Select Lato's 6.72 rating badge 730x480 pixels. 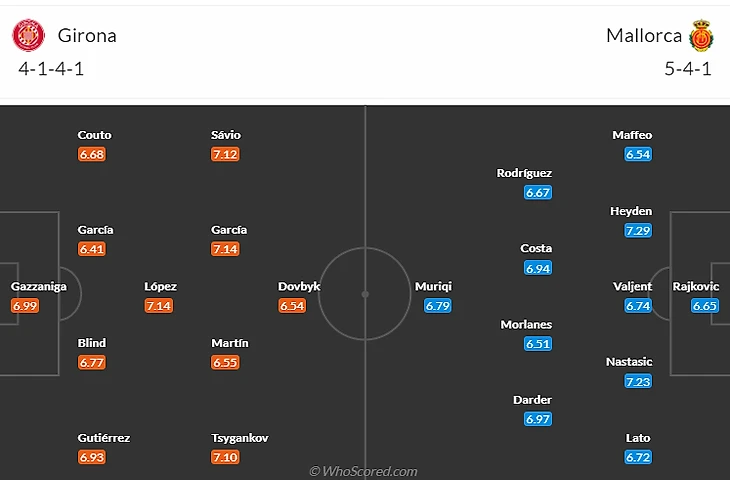click(638, 457)
